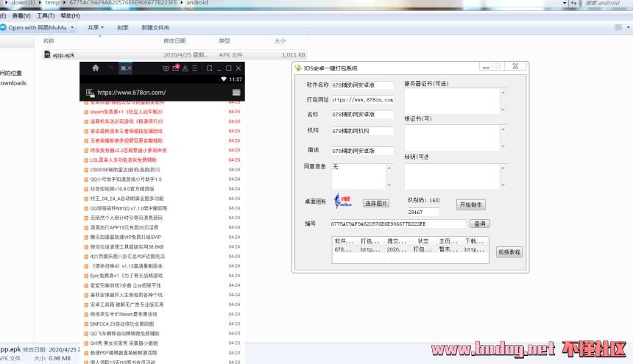Click the 编号 ID input field

398,224
